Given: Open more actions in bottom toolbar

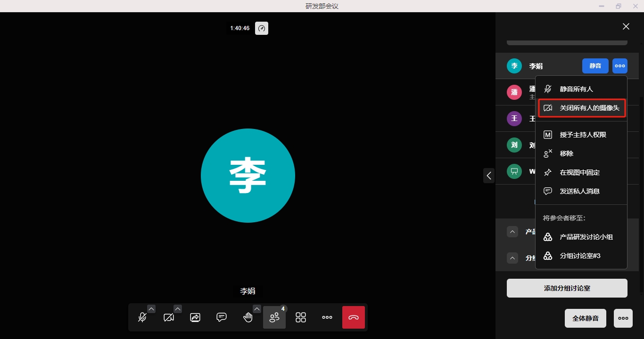Looking at the screenshot, I should pyautogui.click(x=327, y=317).
